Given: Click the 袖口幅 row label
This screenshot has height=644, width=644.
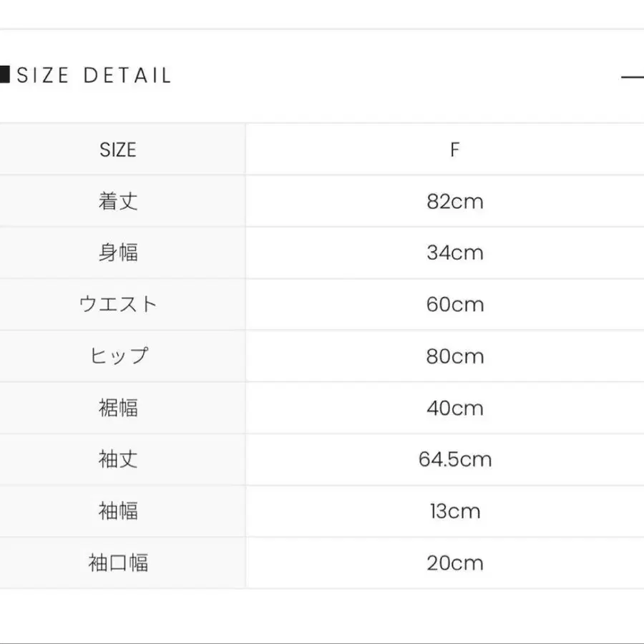Looking at the screenshot, I should [118, 562].
